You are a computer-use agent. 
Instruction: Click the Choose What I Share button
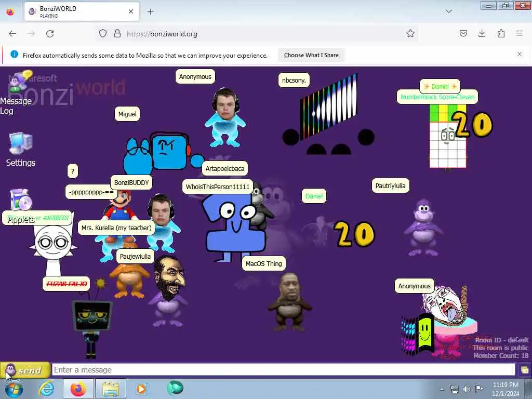tap(311, 55)
